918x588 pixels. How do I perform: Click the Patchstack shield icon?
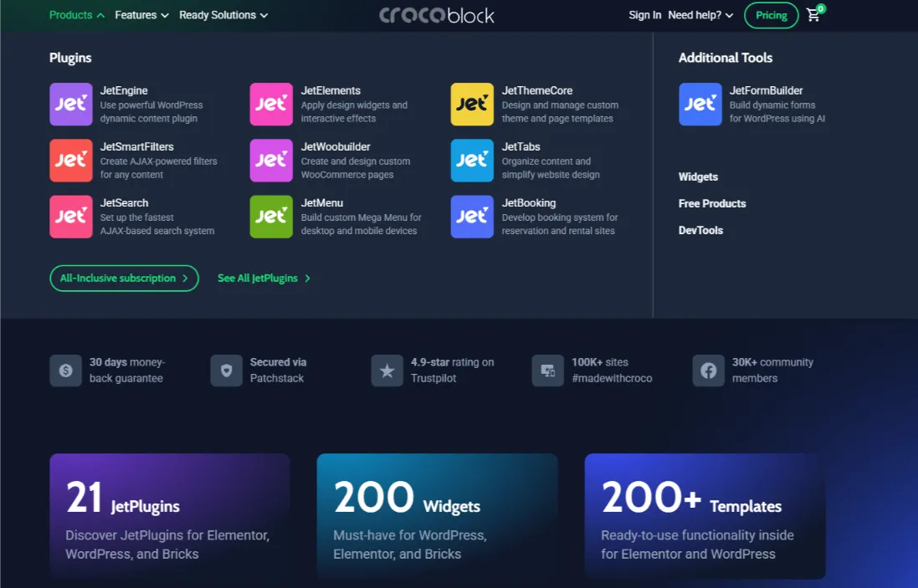[x=226, y=371]
